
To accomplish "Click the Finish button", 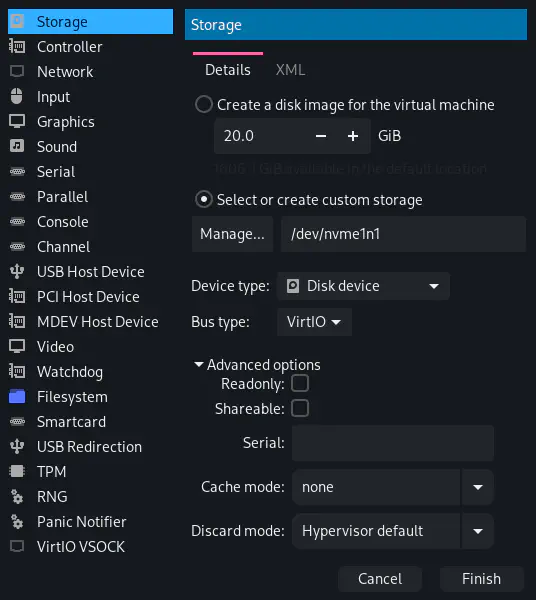I will [x=481, y=579].
